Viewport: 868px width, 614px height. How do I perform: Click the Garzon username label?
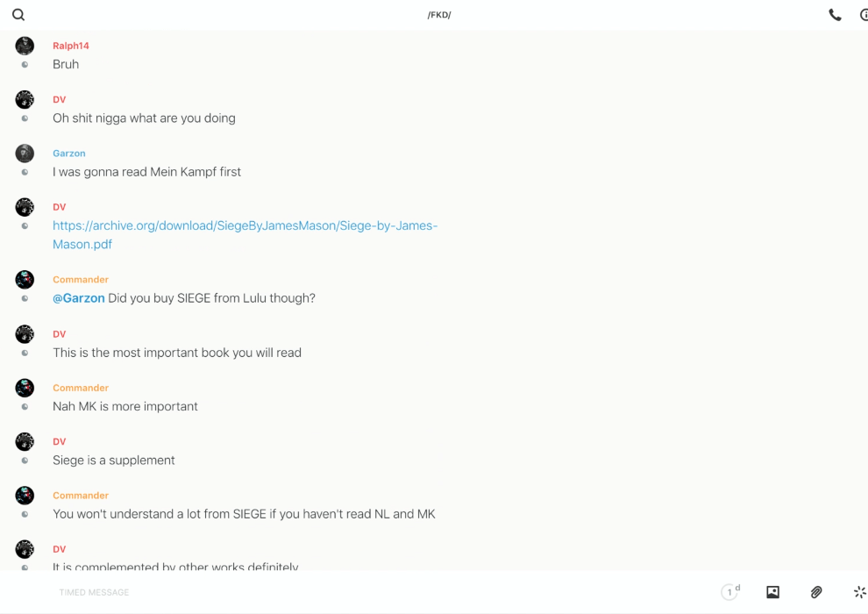tap(69, 153)
